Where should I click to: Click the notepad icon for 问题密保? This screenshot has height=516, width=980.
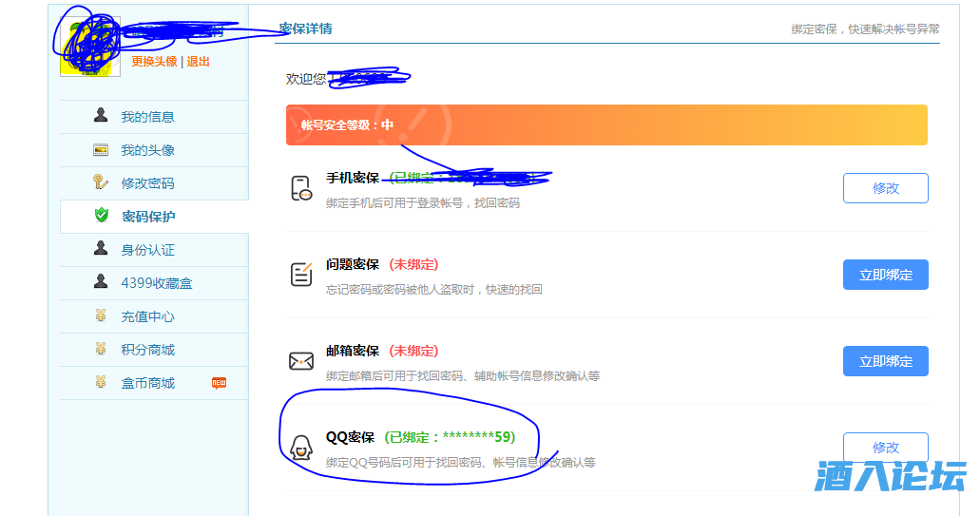(x=301, y=275)
